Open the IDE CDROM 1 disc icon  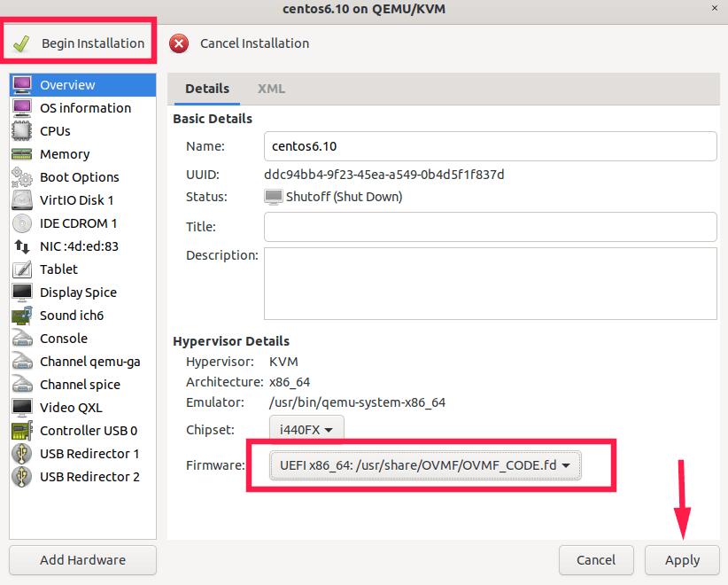coord(22,223)
